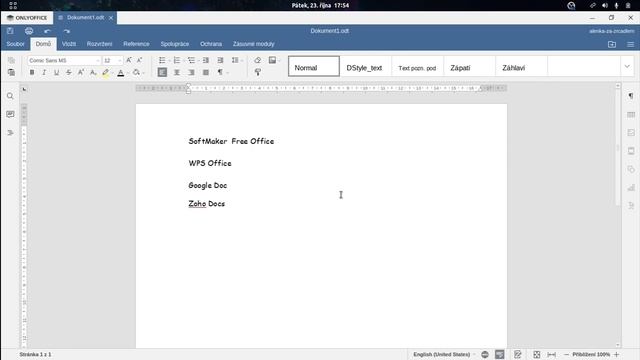Redo the last action

pyautogui.click(x=67, y=31)
